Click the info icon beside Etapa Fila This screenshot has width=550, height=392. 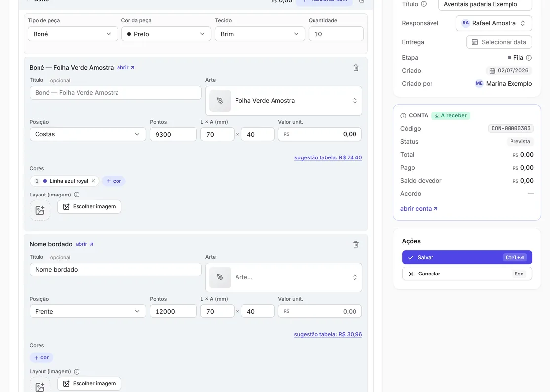click(x=529, y=58)
